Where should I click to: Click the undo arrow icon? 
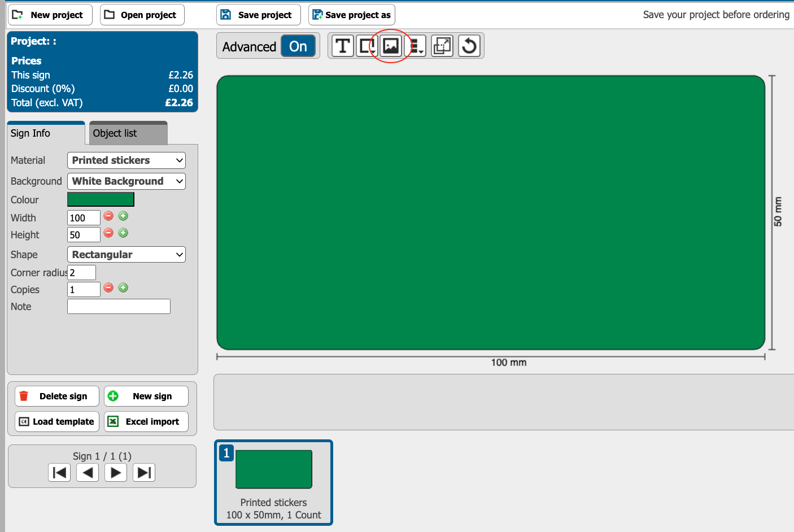pos(469,46)
